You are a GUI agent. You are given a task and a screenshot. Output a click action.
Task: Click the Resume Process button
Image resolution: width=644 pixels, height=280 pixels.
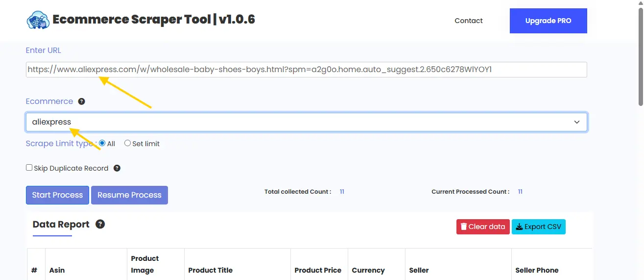pos(129,195)
